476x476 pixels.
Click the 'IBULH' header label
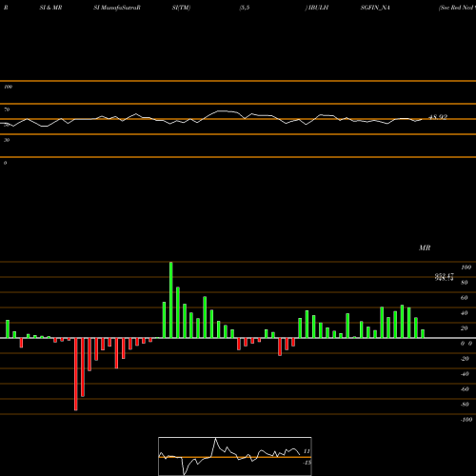tap(318, 8)
